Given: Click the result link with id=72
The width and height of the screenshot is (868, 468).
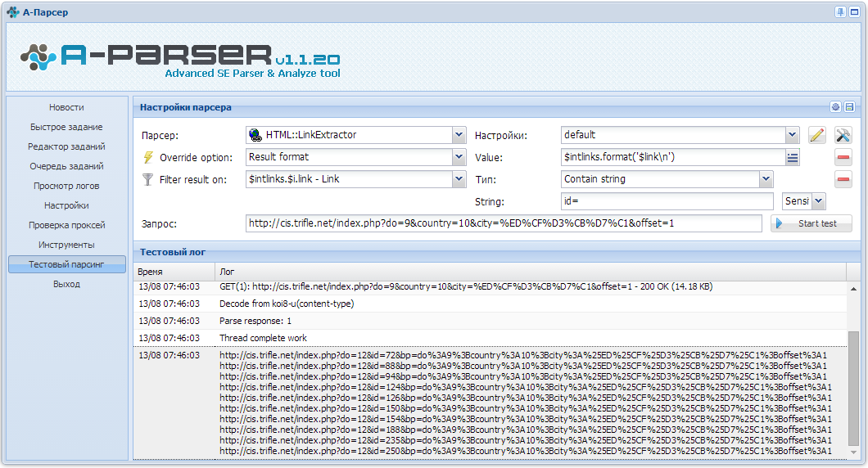Looking at the screenshot, I should pos(523,355).
